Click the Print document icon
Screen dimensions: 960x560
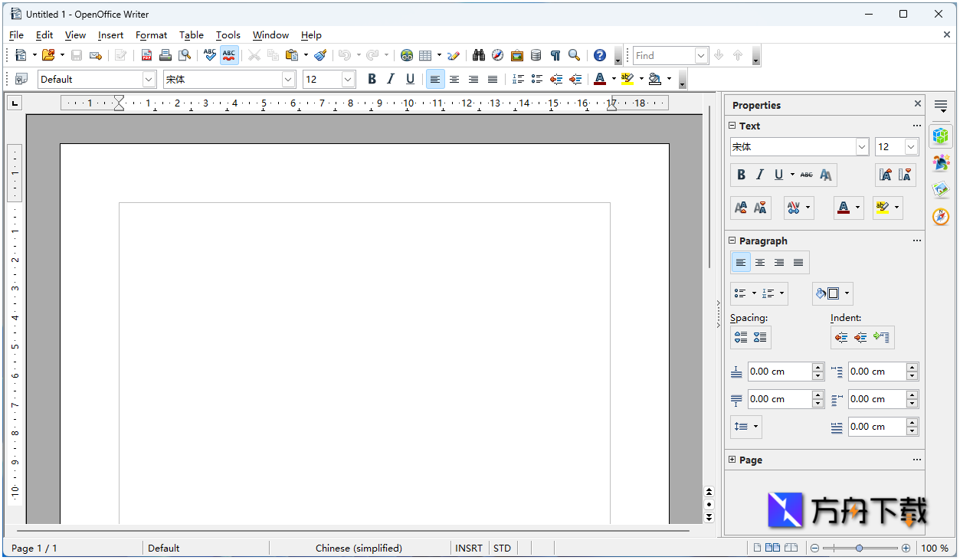click(x=165, y=55)
